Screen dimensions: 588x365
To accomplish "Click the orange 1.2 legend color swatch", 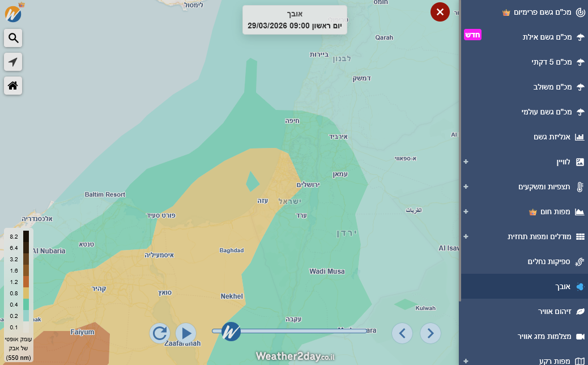I will [x=26, y=282].
